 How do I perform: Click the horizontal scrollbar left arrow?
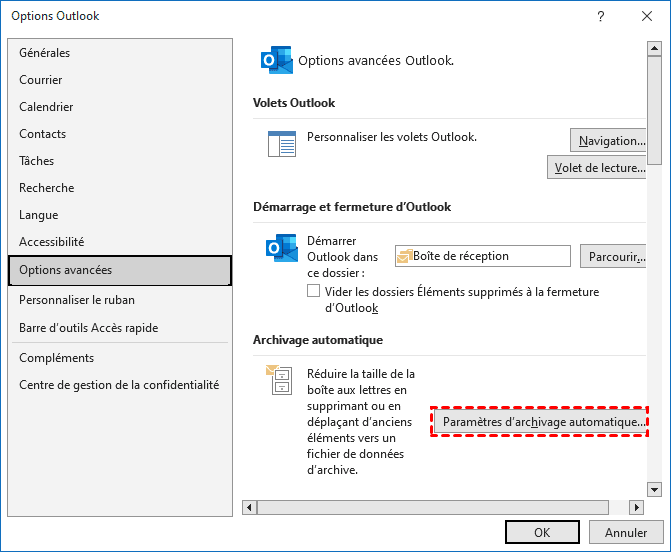pyautogui.click(x=249, y=507)
